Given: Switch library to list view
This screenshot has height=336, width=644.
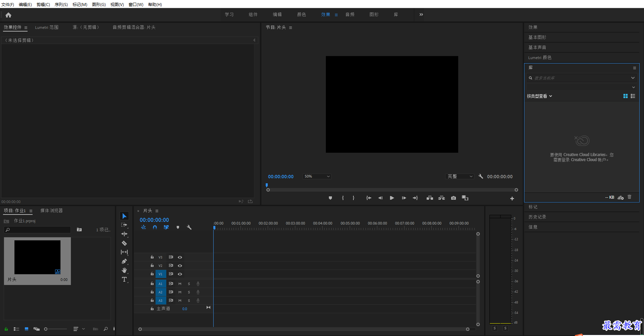Looking at the screenshot, I should point(633,96).
